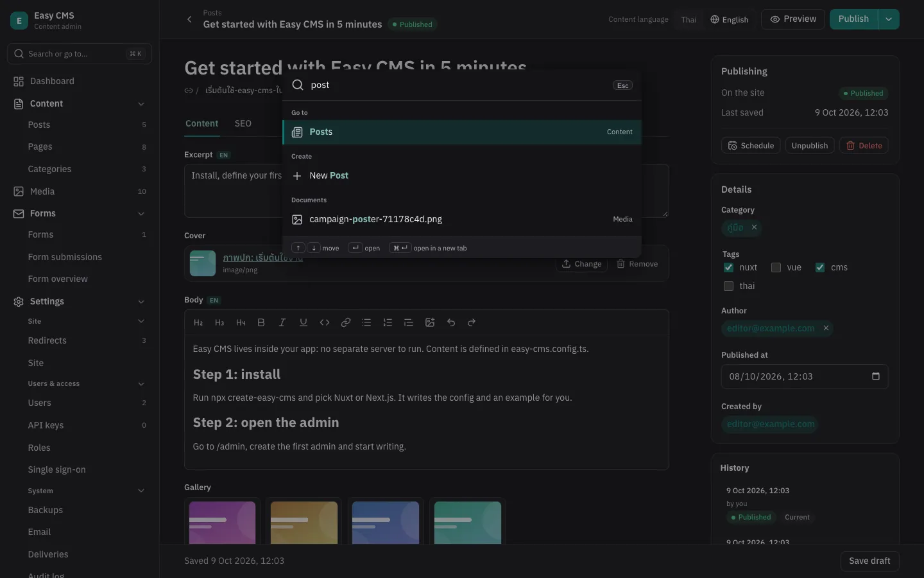924x578 pixels.
Task: Click the H3 heading toolbar icon
Action: click(x=219, y=322)
